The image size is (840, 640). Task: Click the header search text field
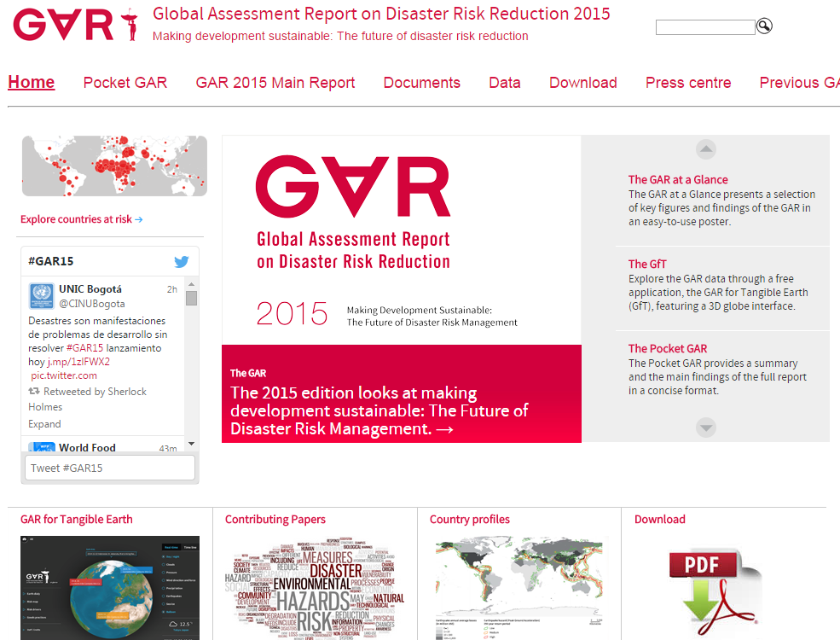705,27
